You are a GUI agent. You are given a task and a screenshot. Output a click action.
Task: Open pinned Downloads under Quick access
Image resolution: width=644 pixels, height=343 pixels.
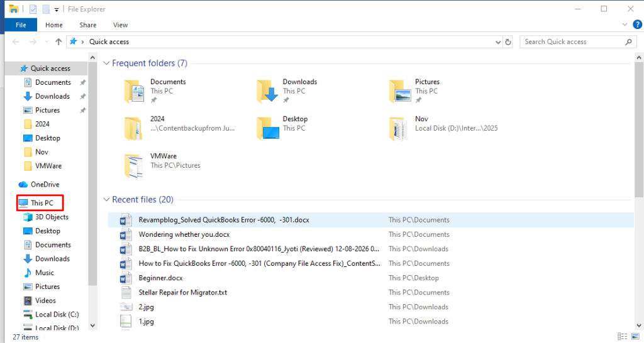[x=53, y=96]
